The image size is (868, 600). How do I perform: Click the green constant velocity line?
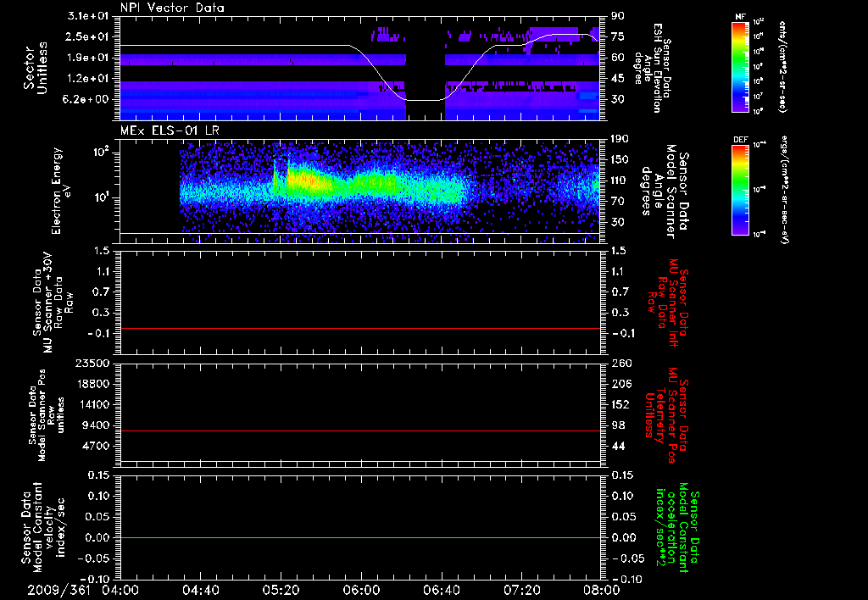click(x=359, y=537)
